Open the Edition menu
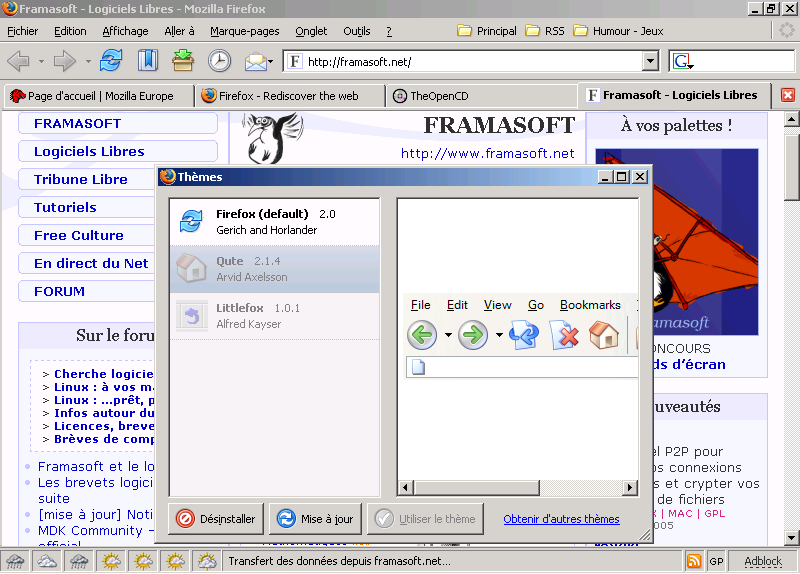 pyautogui.click(x=70, y=31)
